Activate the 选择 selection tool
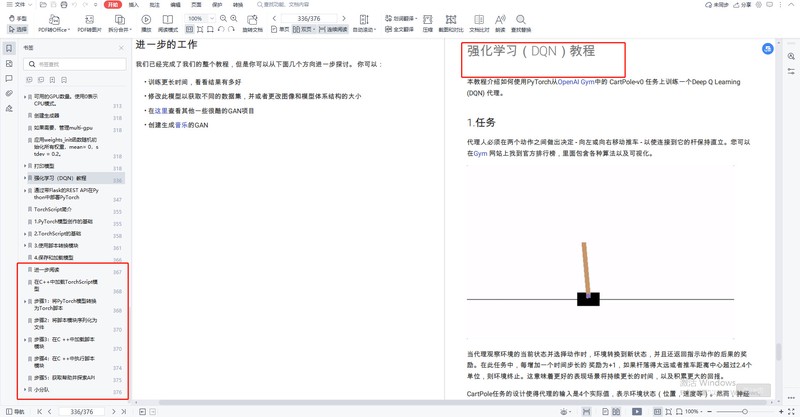Screen dimensions: 800x417 click(18, 30)
